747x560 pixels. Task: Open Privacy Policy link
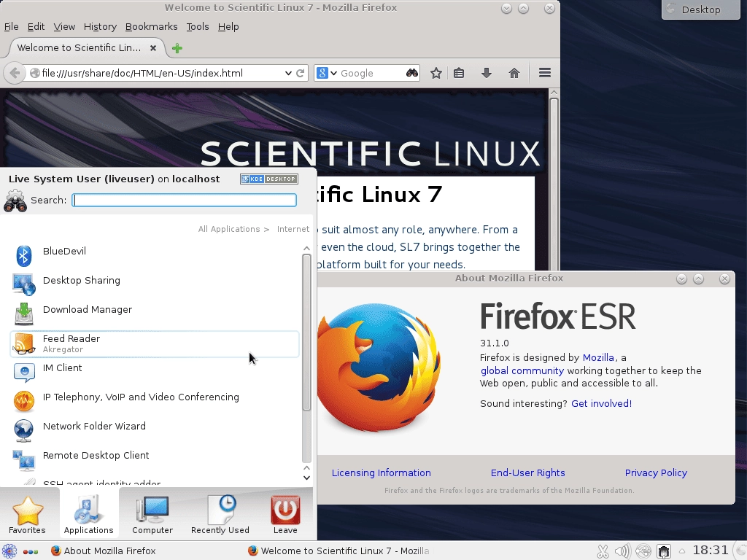click(x=656, y=472)
